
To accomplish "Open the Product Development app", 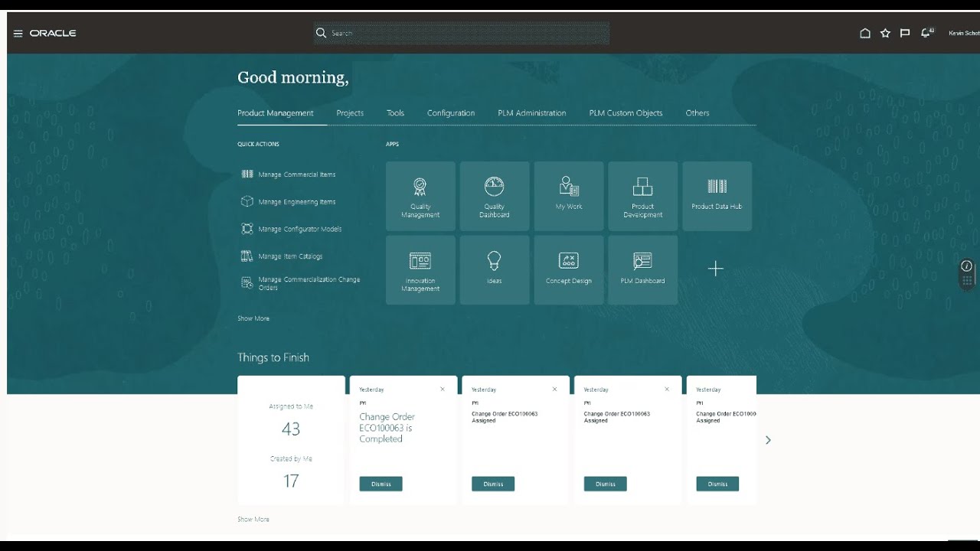I will click(643, 196).
